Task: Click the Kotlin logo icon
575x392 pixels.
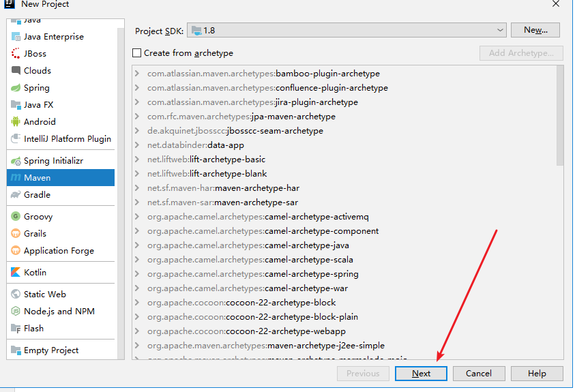Action: (16, 272)
